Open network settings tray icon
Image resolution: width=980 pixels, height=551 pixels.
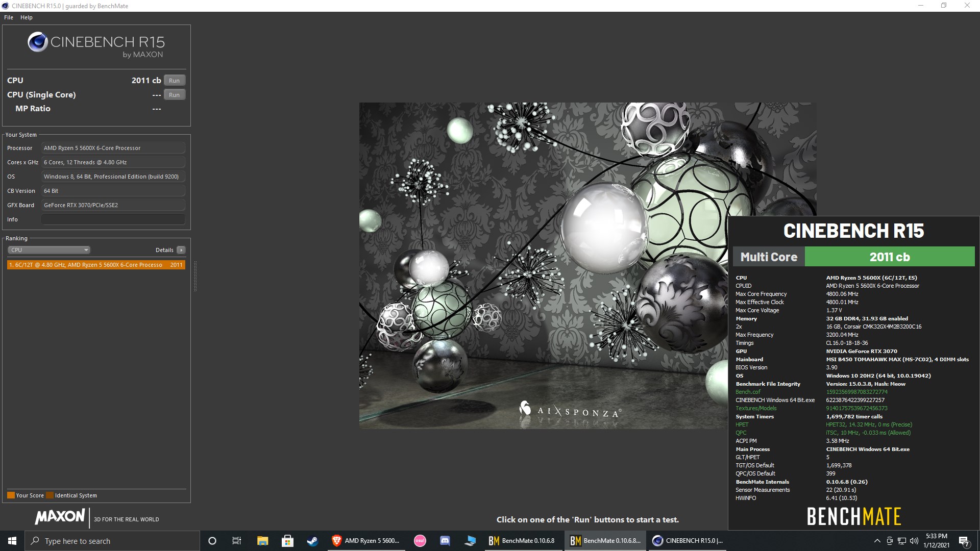tap(902, 541)
